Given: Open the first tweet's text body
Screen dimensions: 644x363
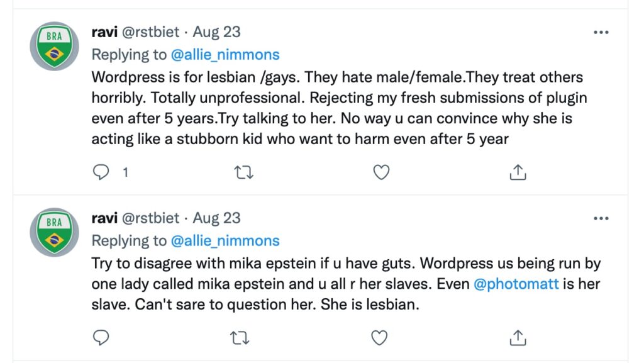Looking at the screenshot, I should click(333, 108).
